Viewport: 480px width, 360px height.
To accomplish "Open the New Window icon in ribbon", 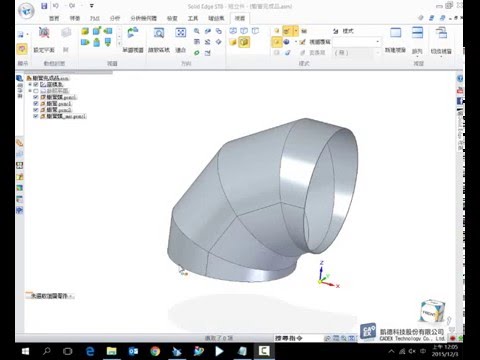I will (x=395, y=33).
